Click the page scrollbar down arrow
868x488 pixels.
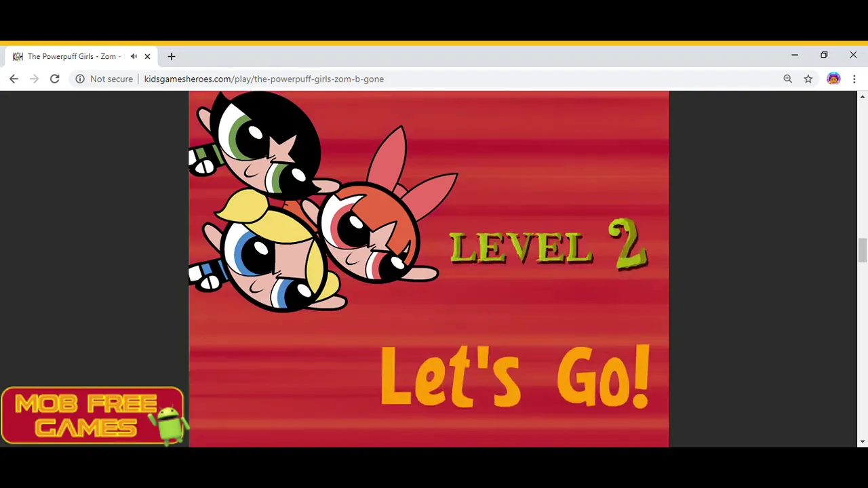(862, 442)
